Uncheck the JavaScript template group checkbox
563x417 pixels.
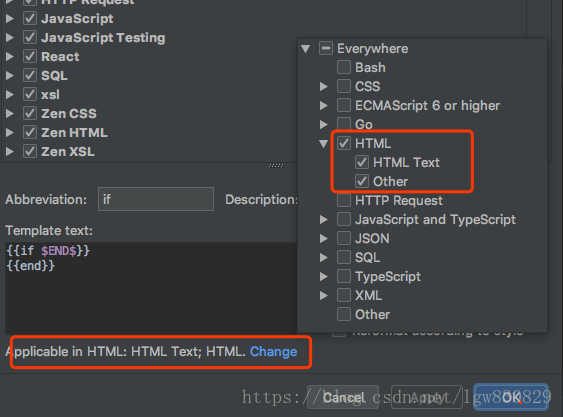click(30, 18)
